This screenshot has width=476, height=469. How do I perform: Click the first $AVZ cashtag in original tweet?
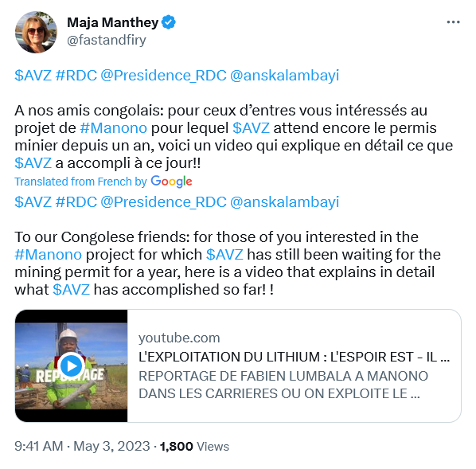click(x=33, y=76)
